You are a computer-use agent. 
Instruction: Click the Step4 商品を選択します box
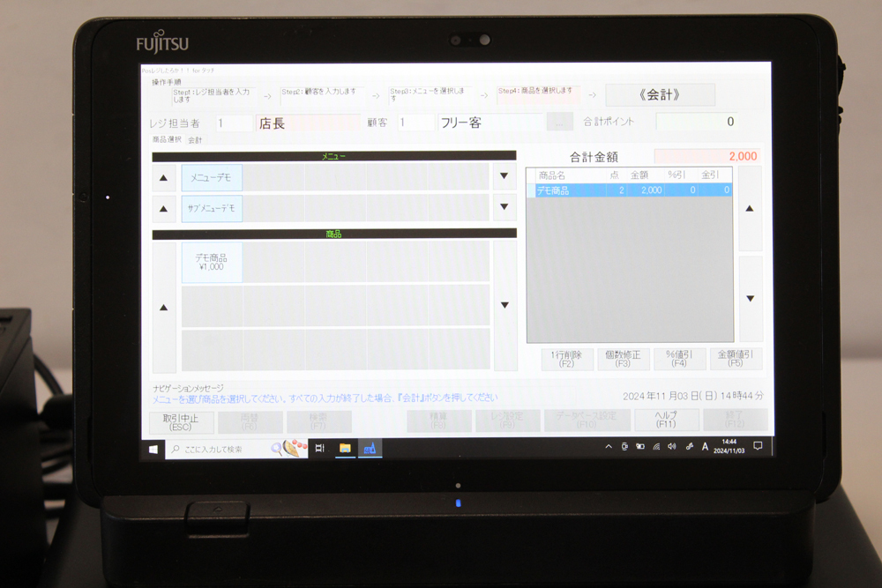coord(538,93)
